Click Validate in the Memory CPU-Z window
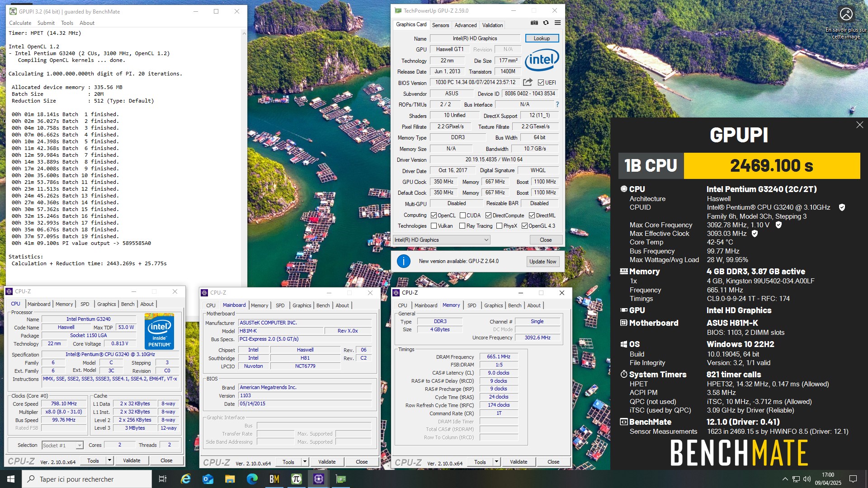The image size is (868, 488). point(519,462)
